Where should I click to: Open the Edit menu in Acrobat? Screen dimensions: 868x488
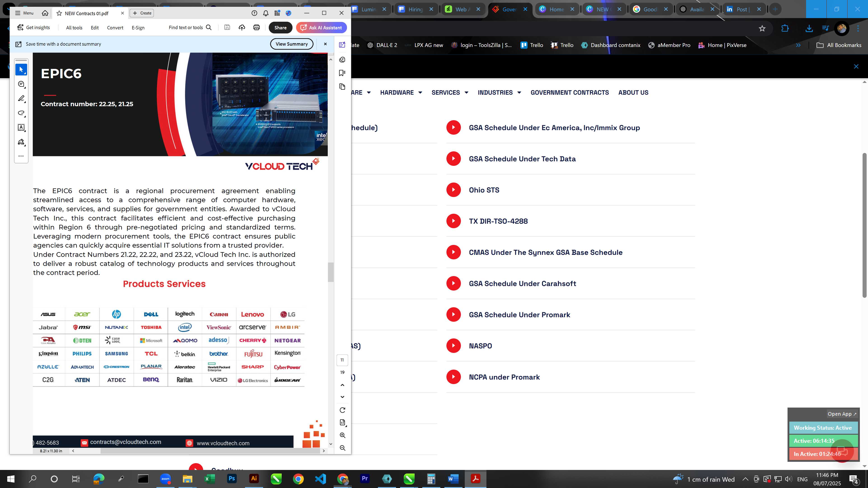[95, 28]
